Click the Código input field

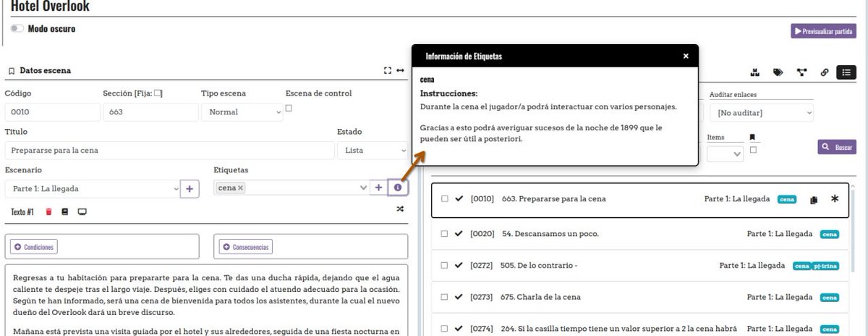click(x=52, y=112)
